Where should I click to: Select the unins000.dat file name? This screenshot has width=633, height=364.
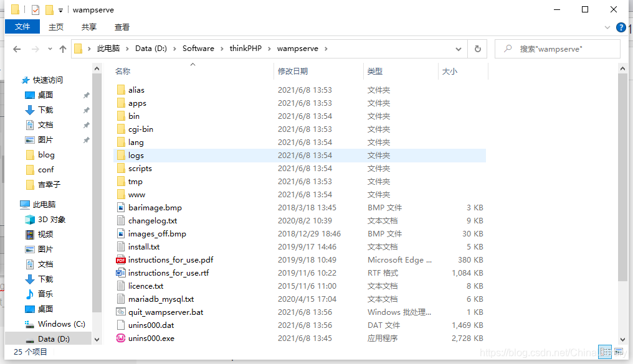tap(151, 325)
